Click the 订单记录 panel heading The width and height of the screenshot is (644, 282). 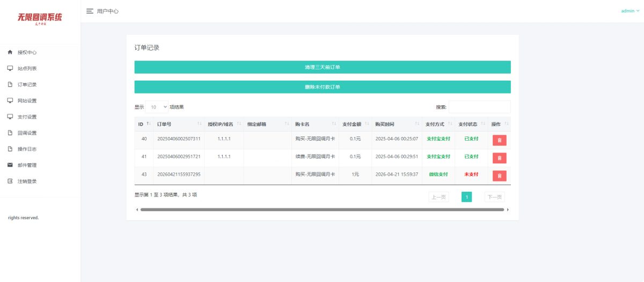pos(147,48)
